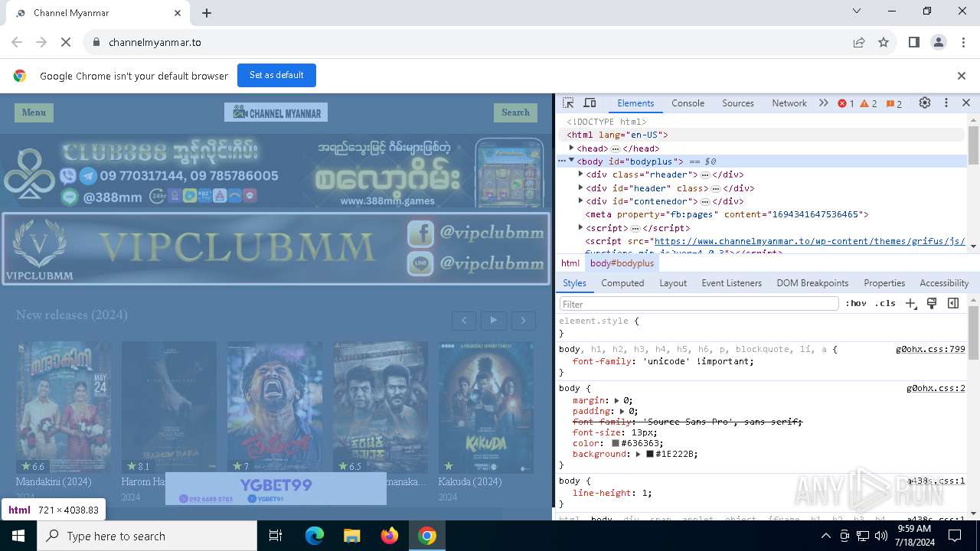This screenshot has width=980, height=551.
Task: Open Mandakini (2024) movie poster
Action: pos(64,407)
